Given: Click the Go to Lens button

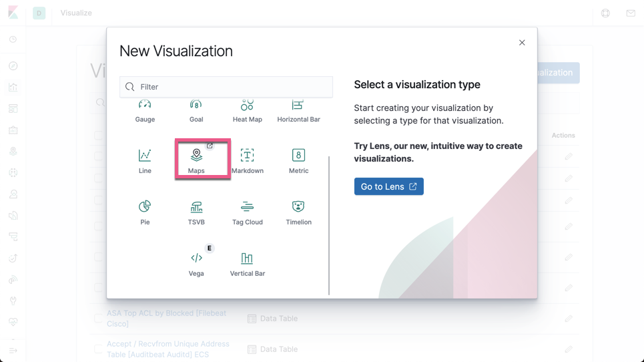Looking at the screenshot, I should (x=388, y=186).
